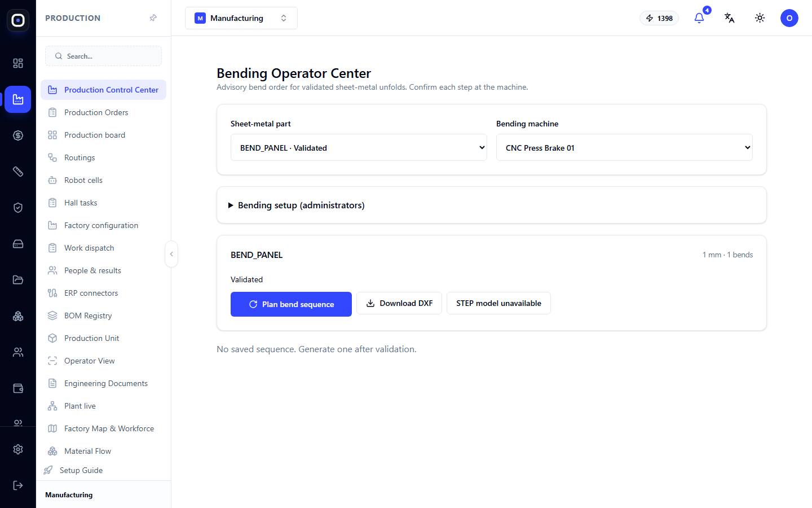The image size is (812, 508).
Task: Collapse the sidebar with the chevron handle
Action: pyautogui.click(x=171, y=254)
